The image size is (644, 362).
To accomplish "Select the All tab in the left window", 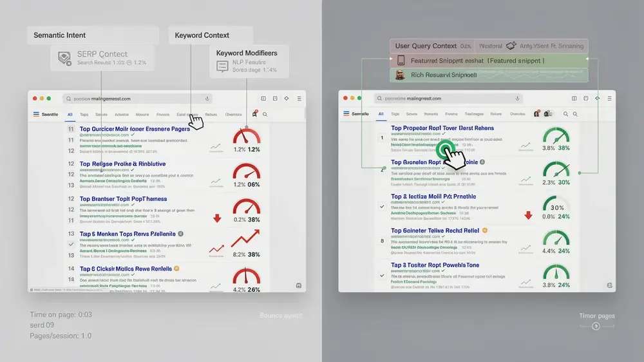I will click(x=70, y=115).
